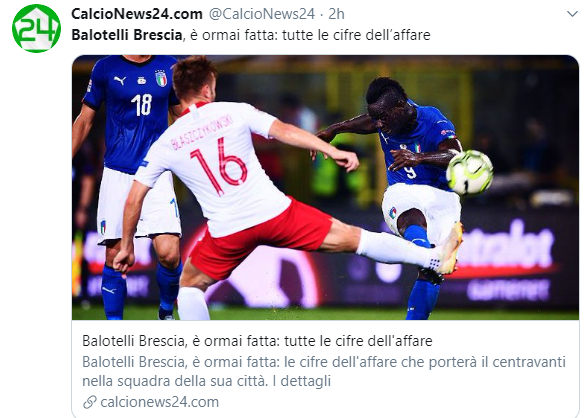Click the red number 16 on the white jersey
This screenshot has width=584, height=418.
[220, 166]
